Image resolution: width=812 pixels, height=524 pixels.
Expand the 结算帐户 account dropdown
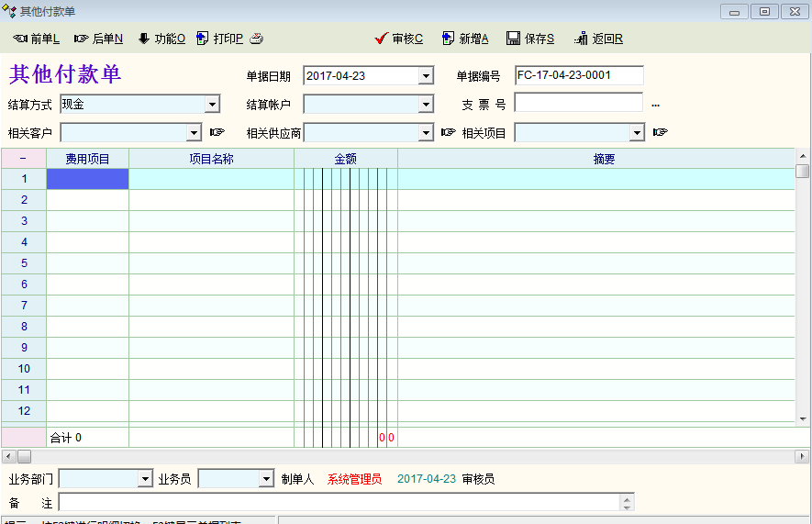pos(426,105)
